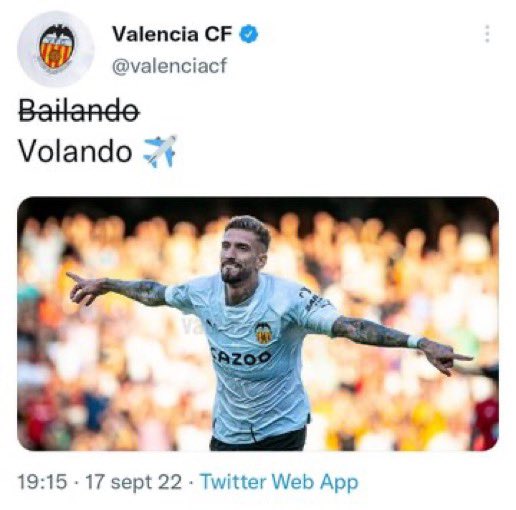Screen dimensions: 516x510
Task: Visit the @valenciacf handle link
Action: (x=170, y=65)
